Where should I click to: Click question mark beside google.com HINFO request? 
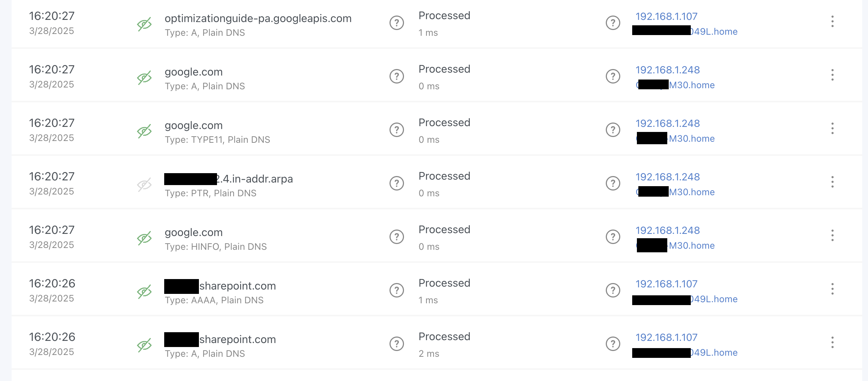[x=396, y=237]
